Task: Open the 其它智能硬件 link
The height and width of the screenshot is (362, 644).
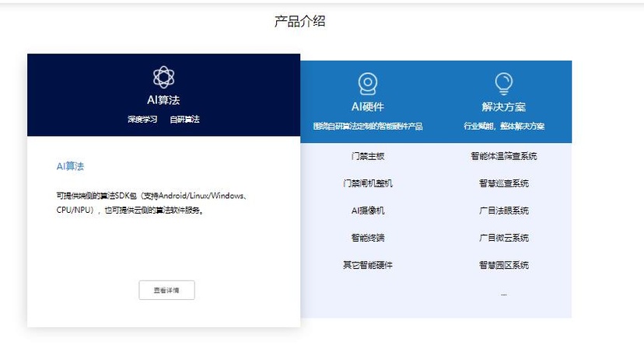Action: point(368,265)
